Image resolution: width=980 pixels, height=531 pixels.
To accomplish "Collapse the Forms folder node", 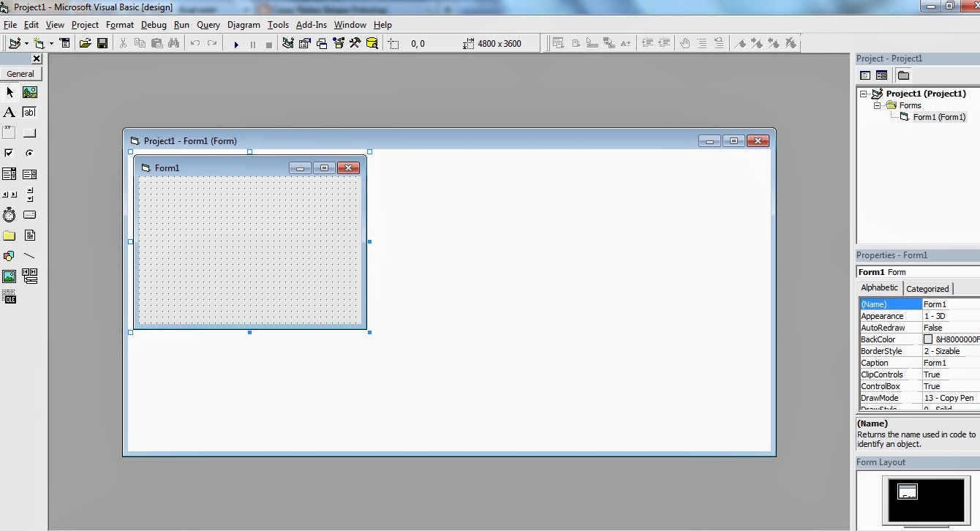I will [877, 105].
